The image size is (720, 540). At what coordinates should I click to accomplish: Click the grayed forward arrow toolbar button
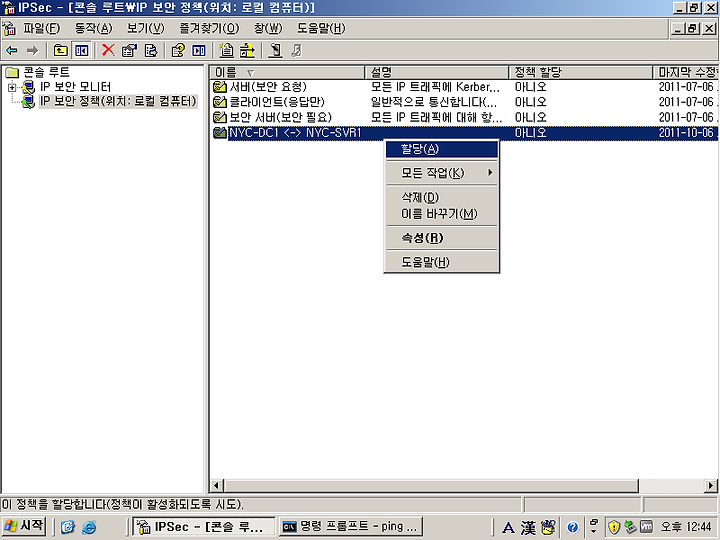[32, 51]
